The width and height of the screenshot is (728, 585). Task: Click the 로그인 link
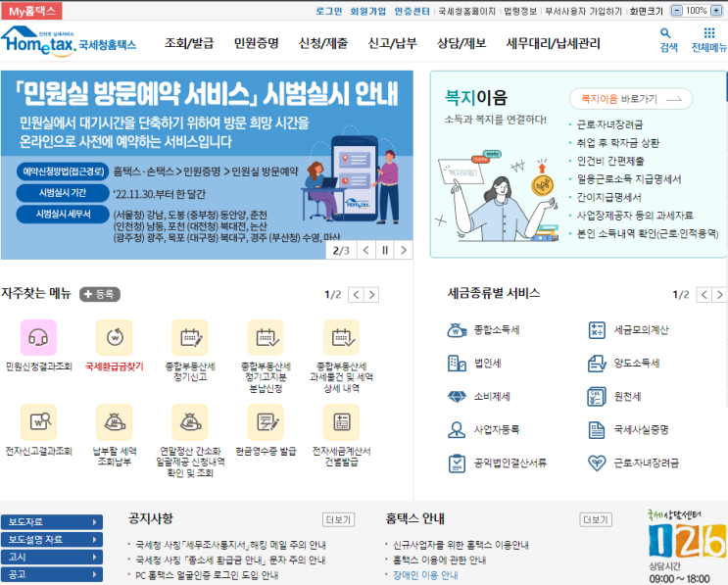tap(328, 11)
